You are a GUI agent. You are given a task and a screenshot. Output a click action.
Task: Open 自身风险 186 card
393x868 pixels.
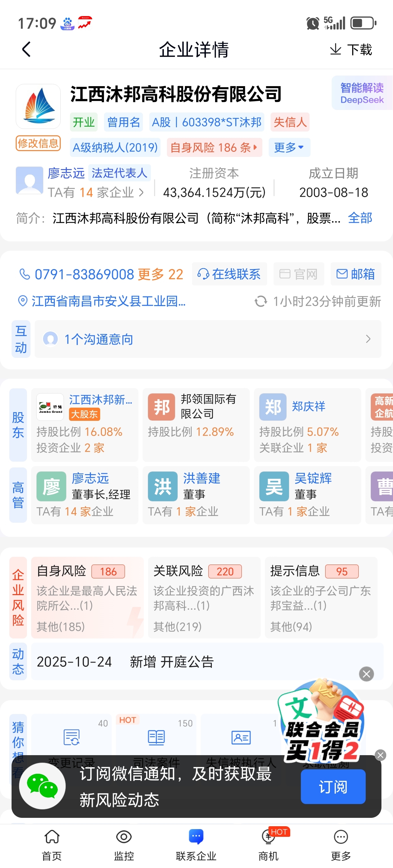coord(87,597)
